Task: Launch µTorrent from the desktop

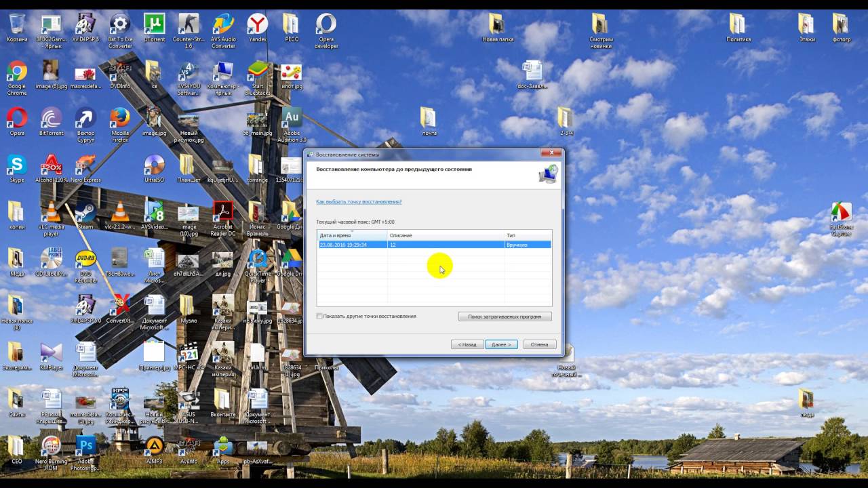Action: tap(155, 24)
